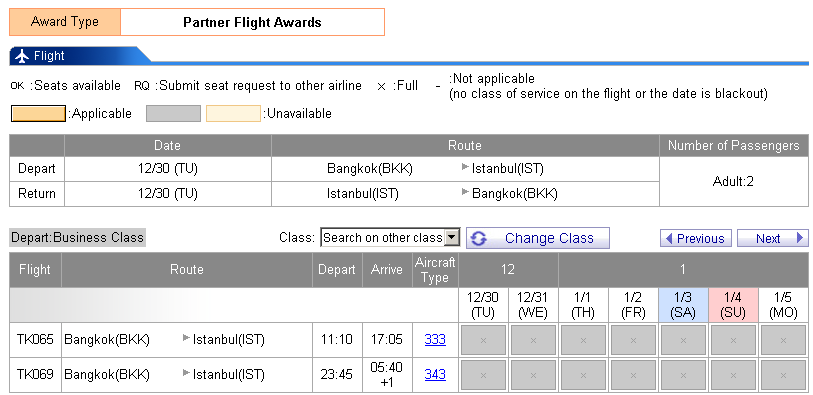
Task: Go to Next week of dates
Action: click(773, 238)
